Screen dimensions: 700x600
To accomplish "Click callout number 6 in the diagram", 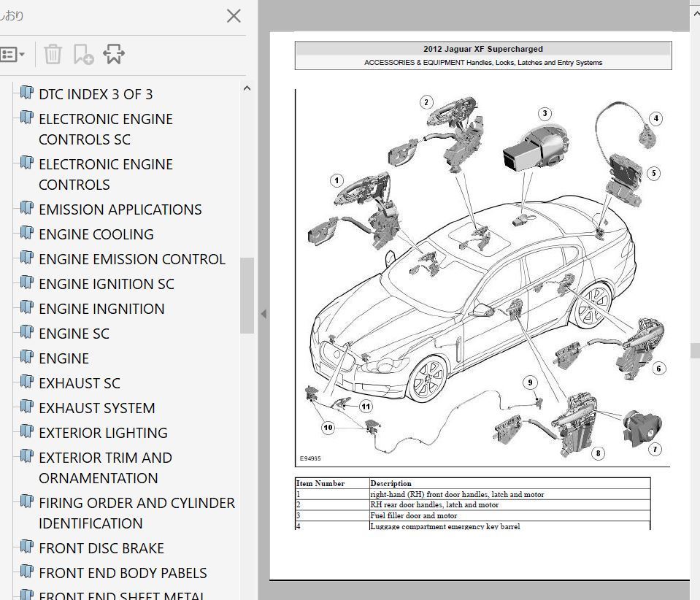I will 658,369.
